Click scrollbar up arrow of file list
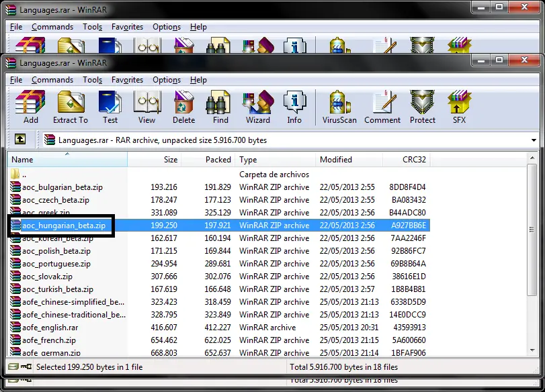The width and height of the screenshot is (545, 392). [x=532, y=158]
